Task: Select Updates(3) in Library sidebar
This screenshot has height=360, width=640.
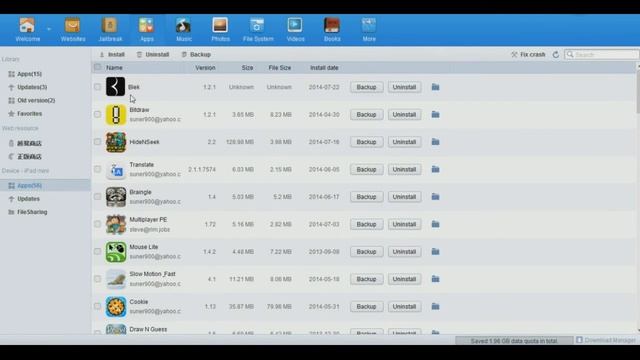Action: (x=32, y=87)
